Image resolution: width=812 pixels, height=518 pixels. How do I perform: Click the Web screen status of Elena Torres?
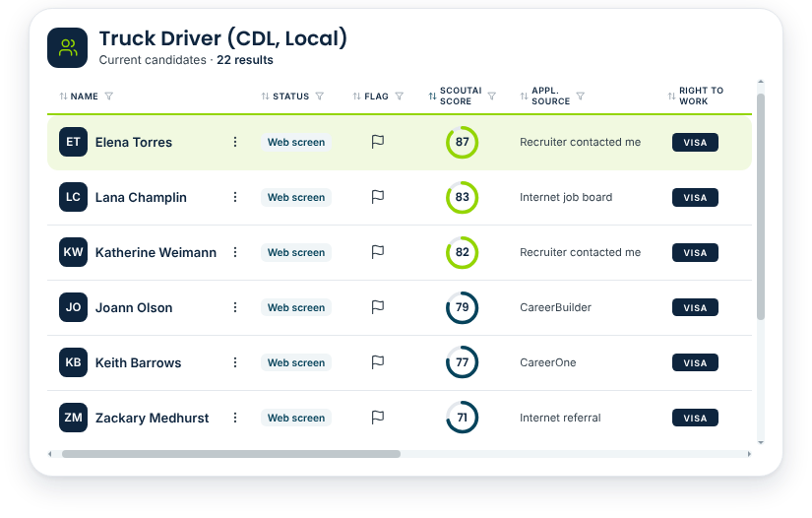pos(296,142)
